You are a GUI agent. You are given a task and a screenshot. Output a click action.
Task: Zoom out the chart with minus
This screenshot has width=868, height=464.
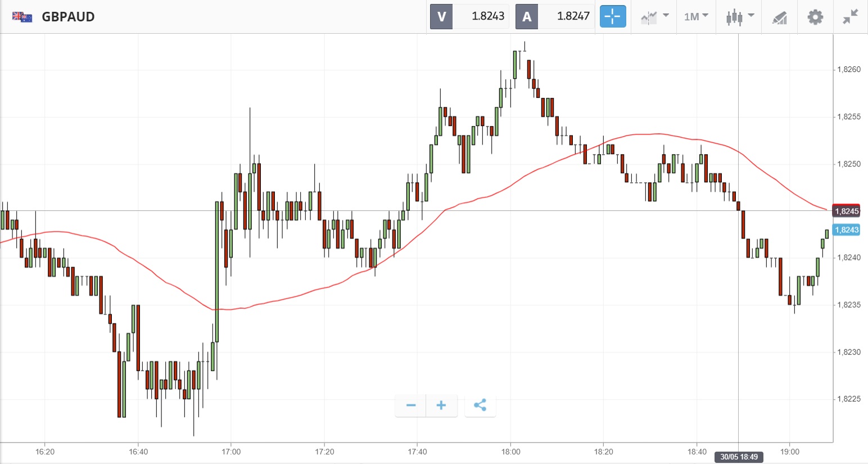tap(411, 406)
